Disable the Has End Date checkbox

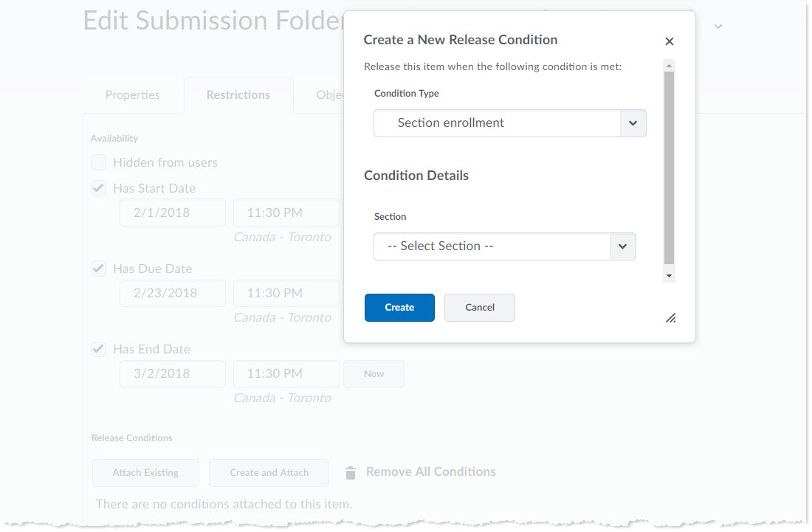(x=98, y=350)
